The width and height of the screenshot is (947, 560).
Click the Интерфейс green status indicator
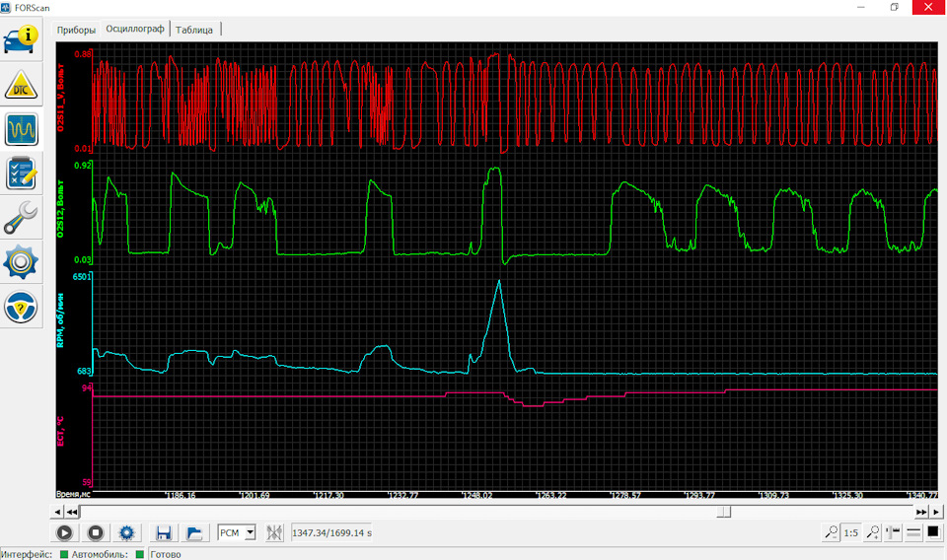tap(64, 554)
